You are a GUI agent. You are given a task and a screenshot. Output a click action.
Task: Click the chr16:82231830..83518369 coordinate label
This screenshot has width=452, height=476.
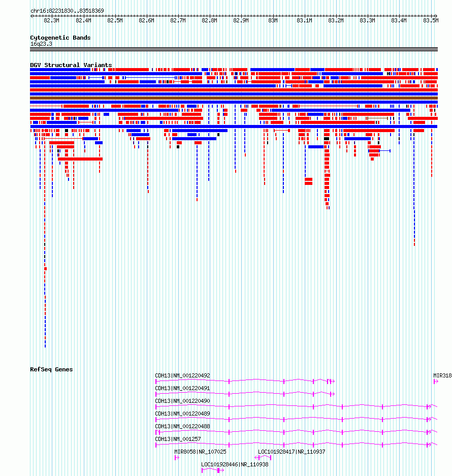click(67, 11)
